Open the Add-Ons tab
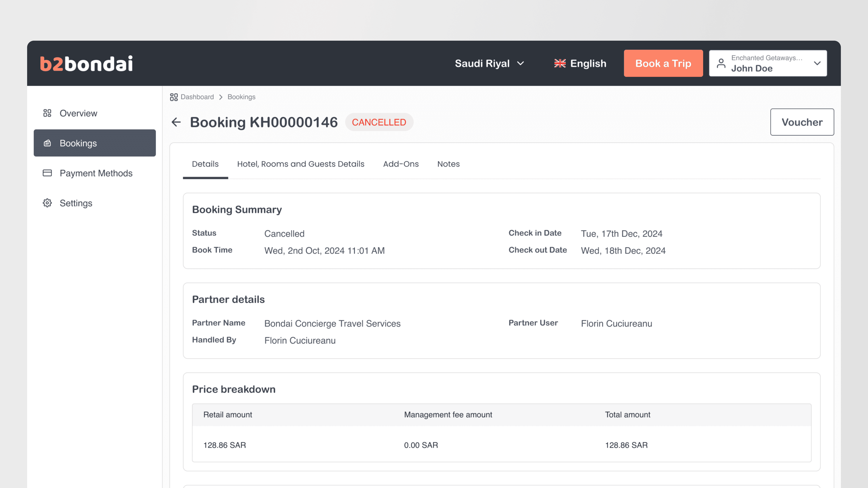 (x=401, y=164)
